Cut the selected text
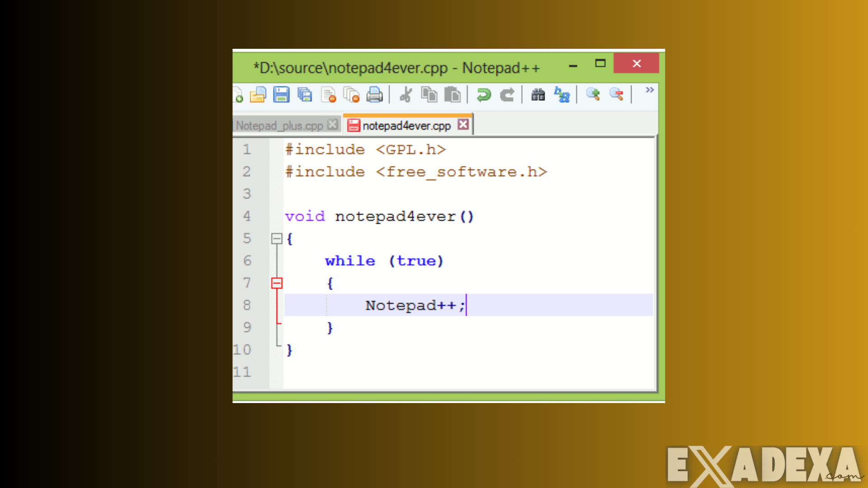This screenshot has height=488, width=868. pyautogui.click(x=406, y=95)
